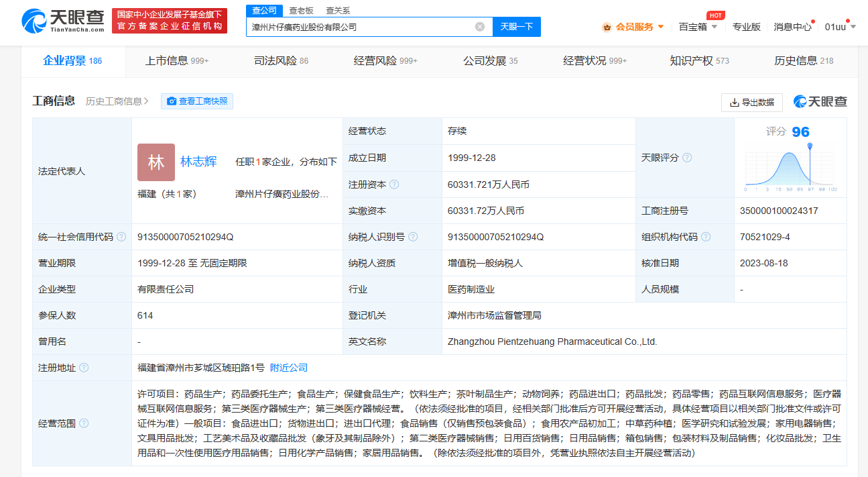Expand the 百宝箱 menu
Image resolution: width=868 pixels, height=477 pixels.
pyautogui.click(x=698, y=27)
